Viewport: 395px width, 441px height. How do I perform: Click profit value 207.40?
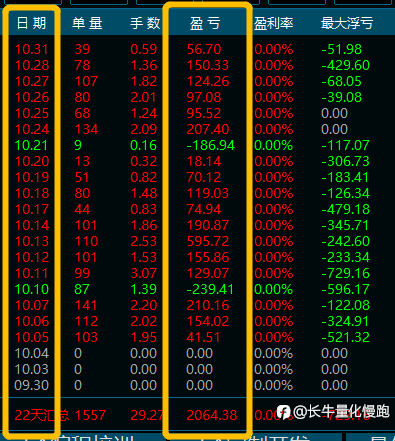[208, 129]
